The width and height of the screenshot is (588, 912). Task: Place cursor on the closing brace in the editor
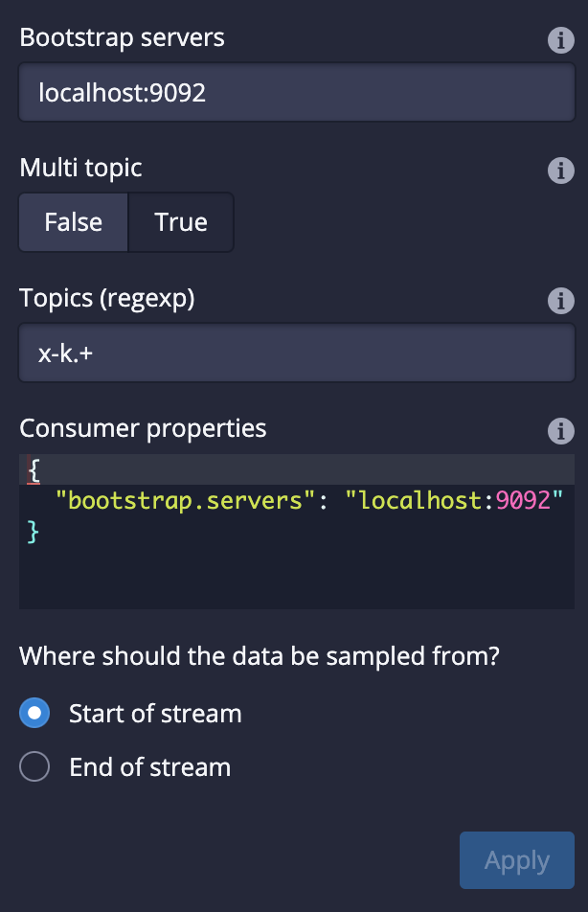tap(34, 531)
